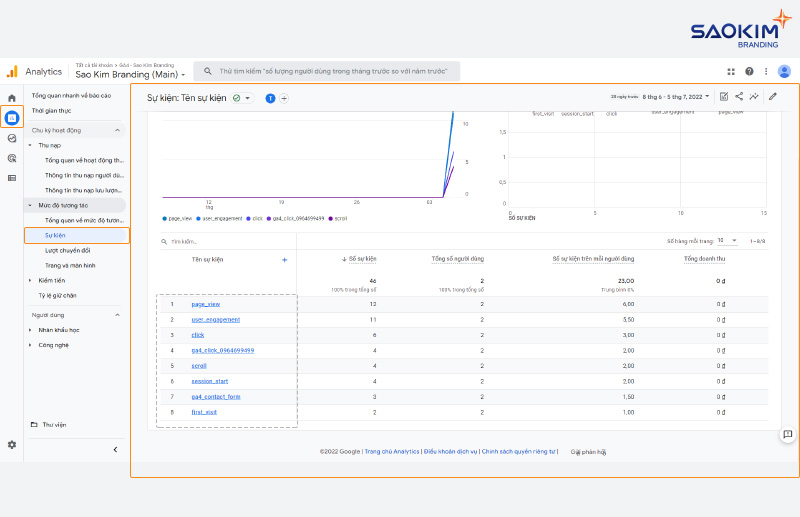The height and width of the screenshot is (517, 800).
Task: Toggle the page_view chart legend dot
Action: point(165,218)
